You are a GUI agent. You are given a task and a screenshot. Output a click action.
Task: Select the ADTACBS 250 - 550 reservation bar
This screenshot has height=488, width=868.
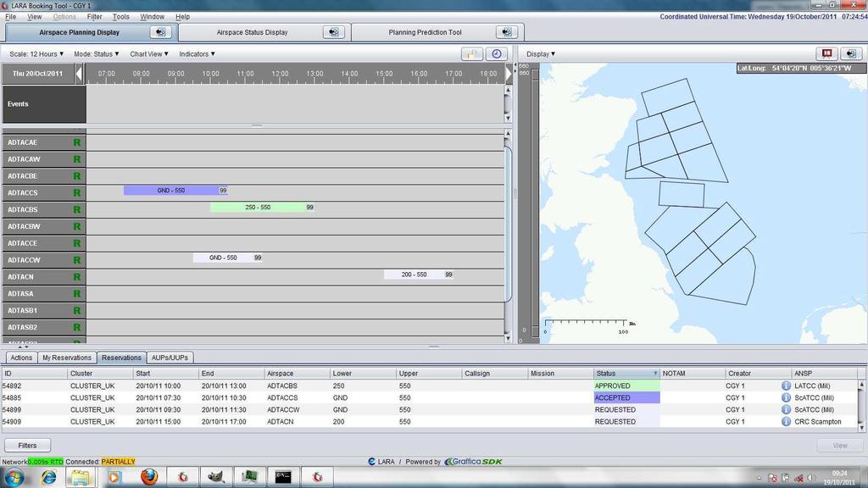(263, 208)
